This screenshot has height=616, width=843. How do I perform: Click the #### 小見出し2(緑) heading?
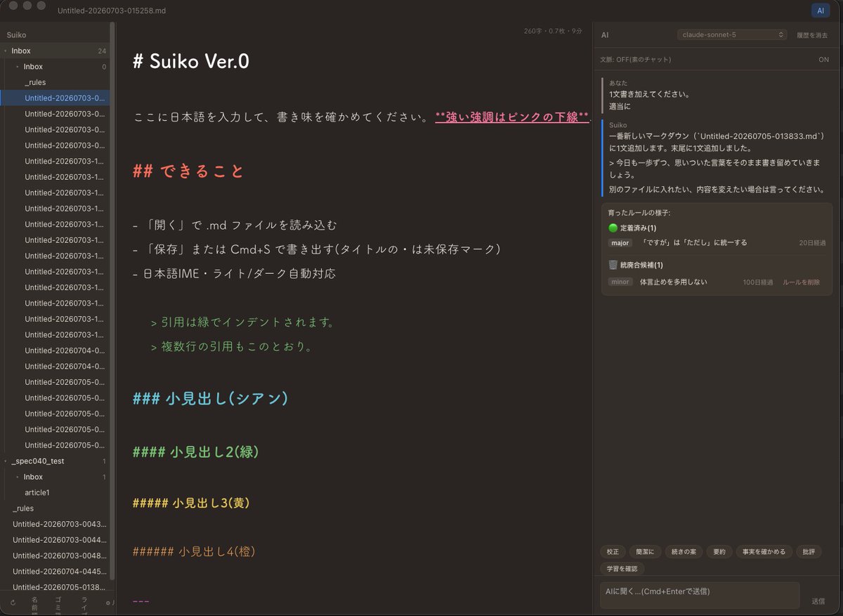[196, 452]
